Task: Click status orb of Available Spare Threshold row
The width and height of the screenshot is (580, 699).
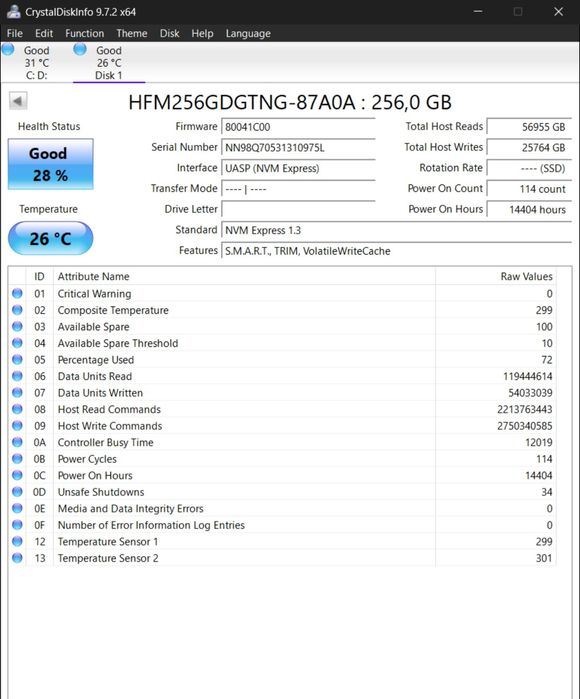Action: click(17, 343)
